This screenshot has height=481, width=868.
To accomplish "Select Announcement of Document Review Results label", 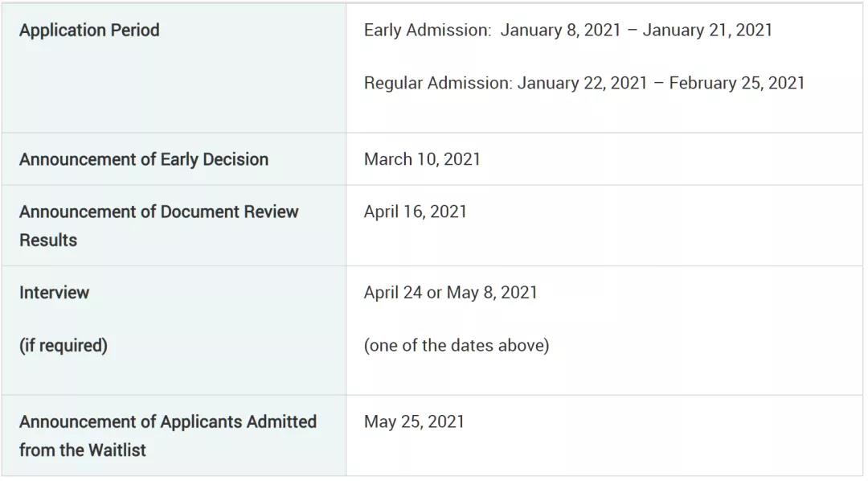I will click(159, 226).
